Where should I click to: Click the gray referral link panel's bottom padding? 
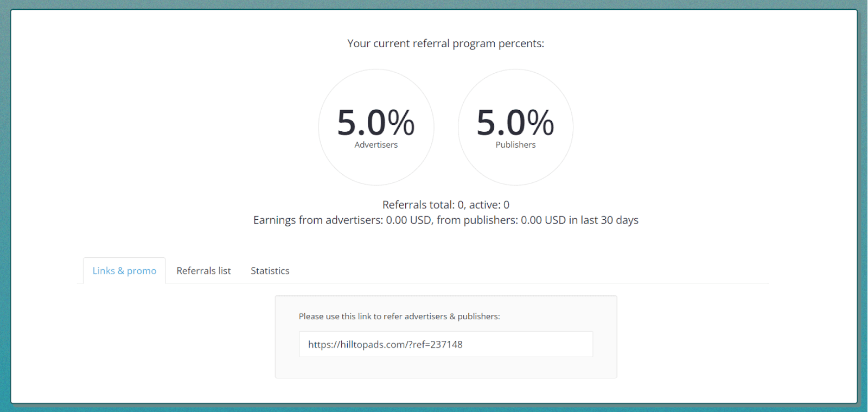pos(445,367)
